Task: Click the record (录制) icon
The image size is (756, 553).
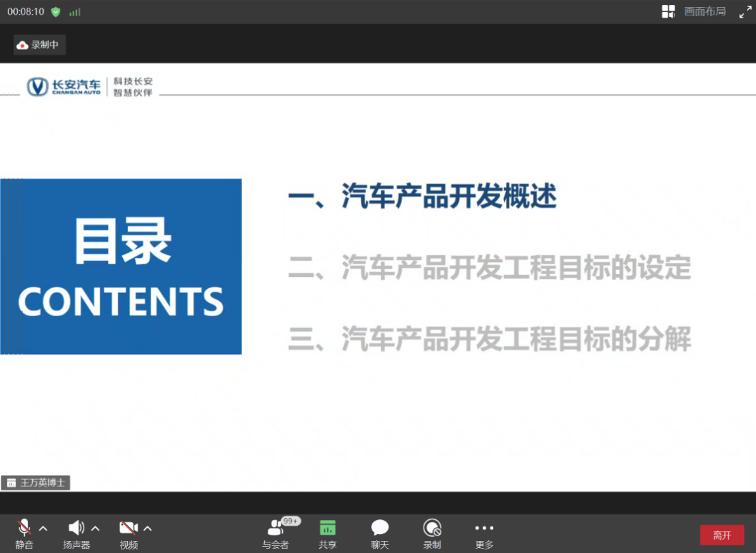Action: (432, 528)
